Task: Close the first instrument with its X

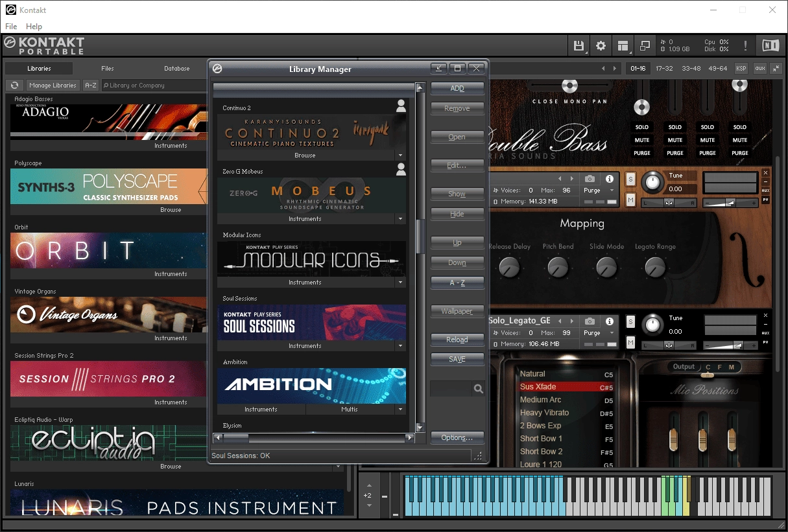Action: click(x=765, y=173)
